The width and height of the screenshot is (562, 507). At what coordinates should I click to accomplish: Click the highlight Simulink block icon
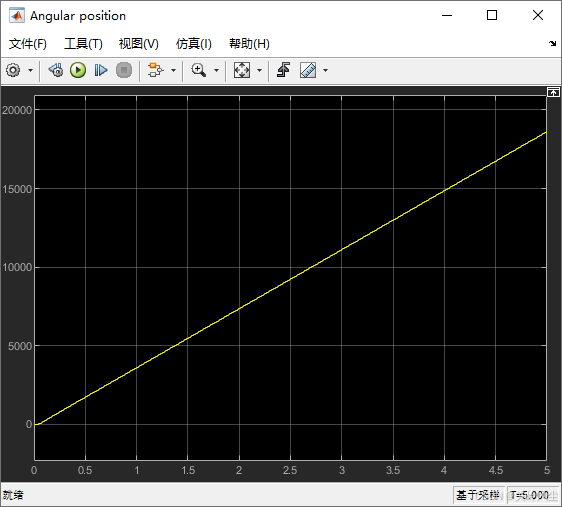point(155,70)
